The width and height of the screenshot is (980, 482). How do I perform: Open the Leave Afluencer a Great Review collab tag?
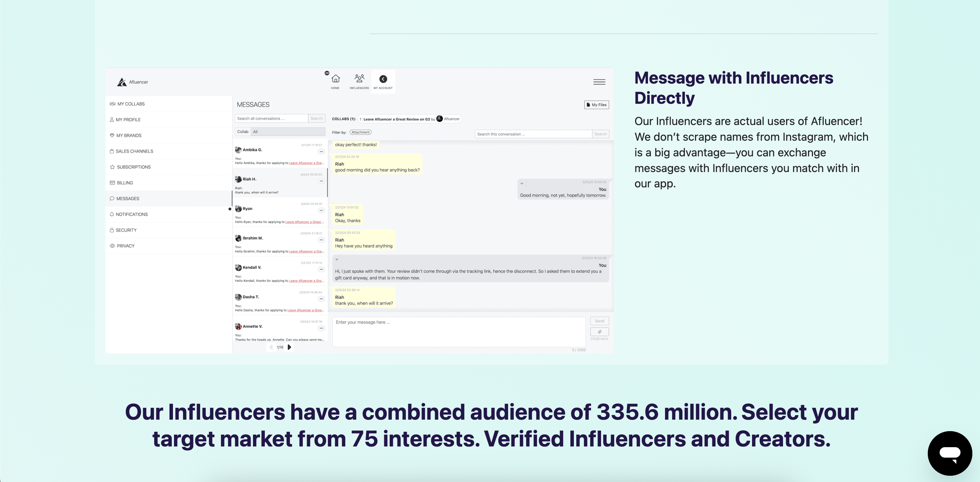[410, 119]
